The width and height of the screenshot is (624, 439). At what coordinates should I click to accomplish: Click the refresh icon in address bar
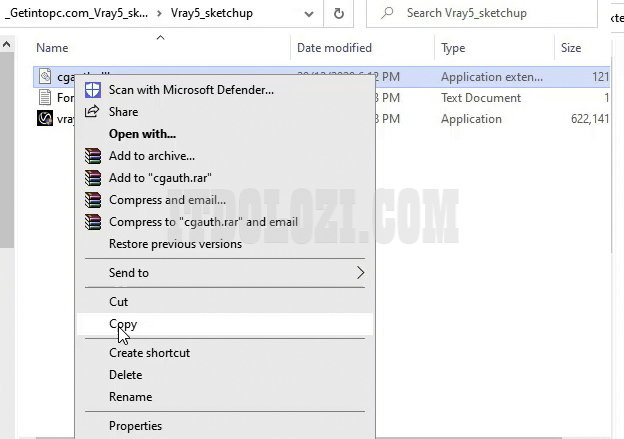point(339,14)
